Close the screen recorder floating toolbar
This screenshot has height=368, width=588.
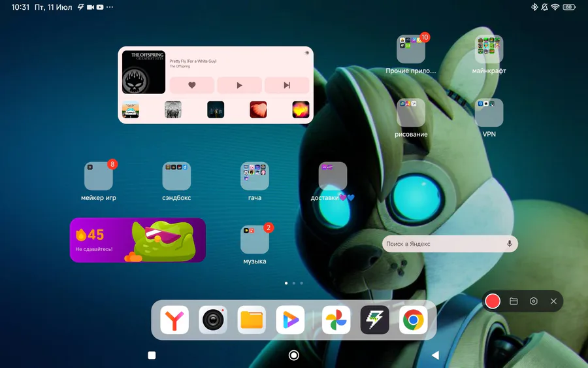point(553,301)
